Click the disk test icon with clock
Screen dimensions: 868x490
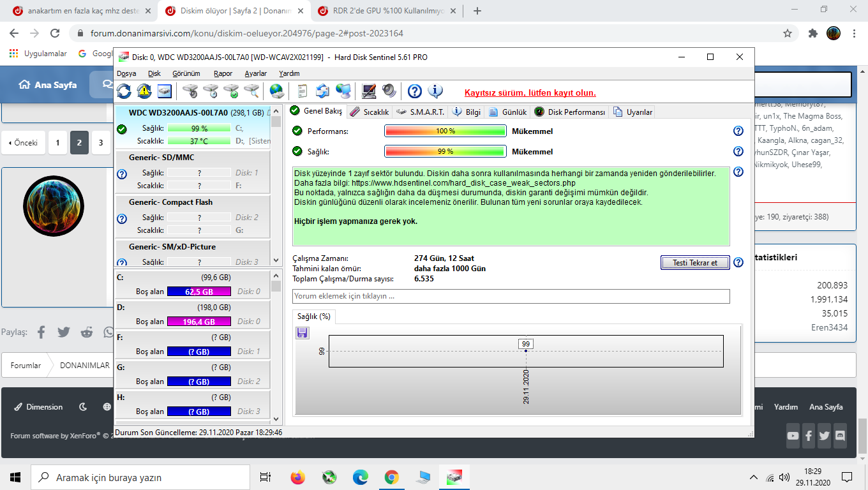pos(211,91)
